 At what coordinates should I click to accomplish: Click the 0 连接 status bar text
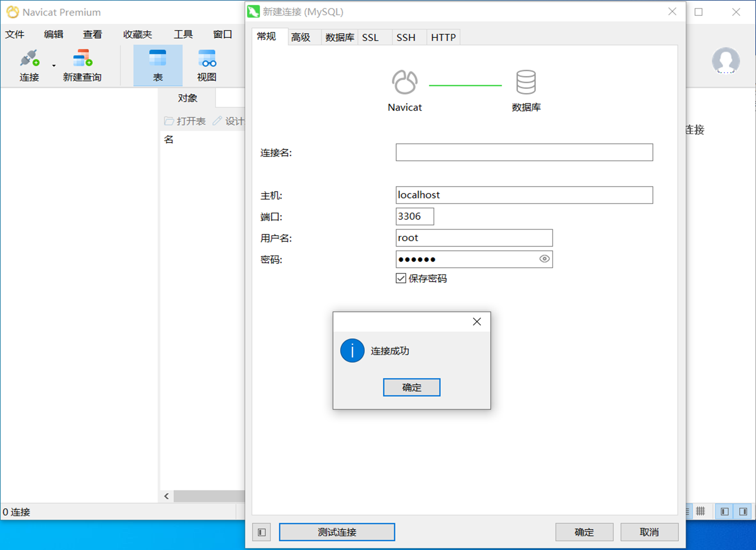tap(16, 512)
